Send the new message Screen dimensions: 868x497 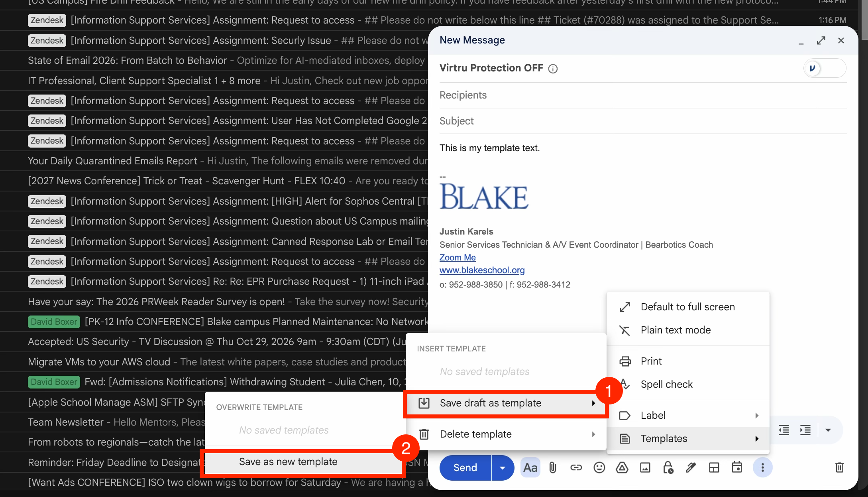pos(465,468)
